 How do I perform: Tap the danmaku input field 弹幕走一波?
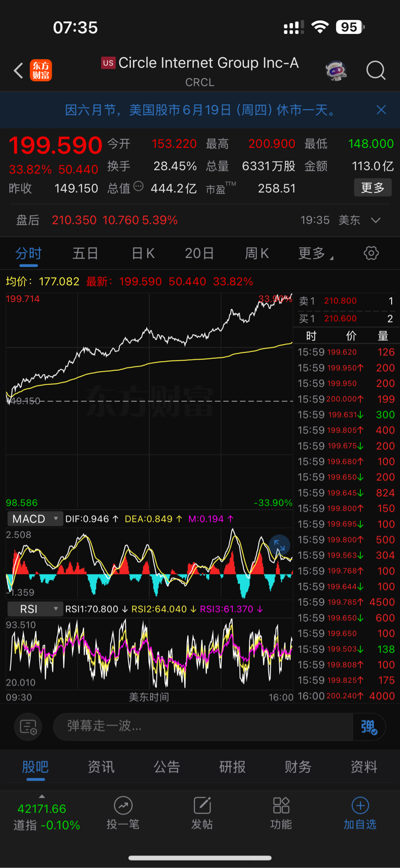(x=203, y=726)
